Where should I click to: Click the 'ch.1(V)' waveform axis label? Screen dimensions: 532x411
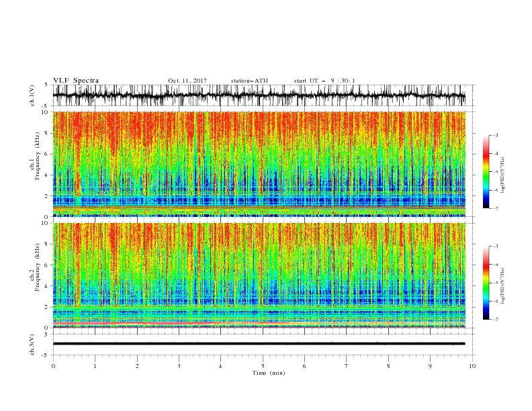[32, 95]
